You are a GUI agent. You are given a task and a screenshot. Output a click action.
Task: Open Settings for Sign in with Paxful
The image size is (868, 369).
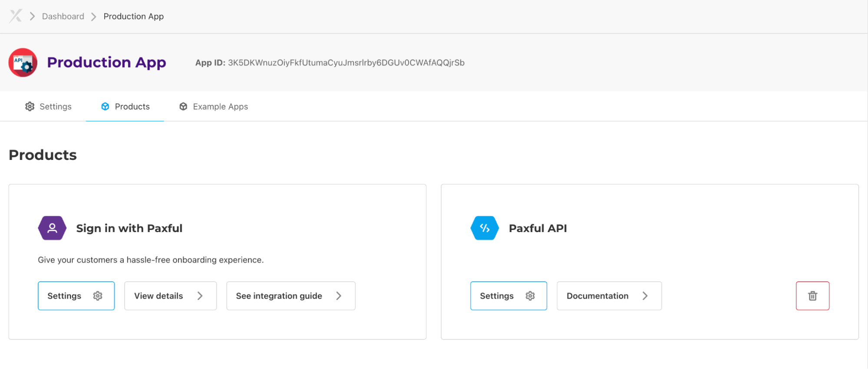(76, 296)
